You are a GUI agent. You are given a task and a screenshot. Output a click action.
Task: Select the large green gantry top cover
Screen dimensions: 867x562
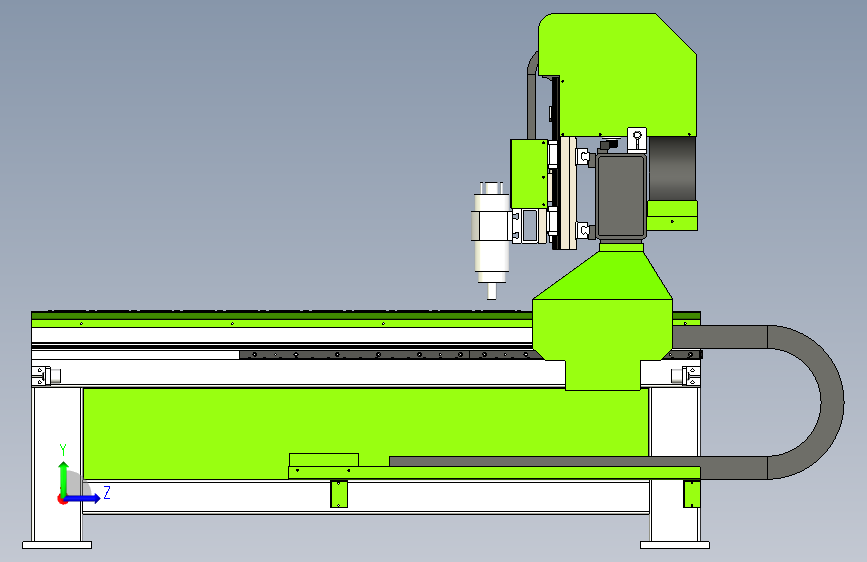(x=617, y=75)
